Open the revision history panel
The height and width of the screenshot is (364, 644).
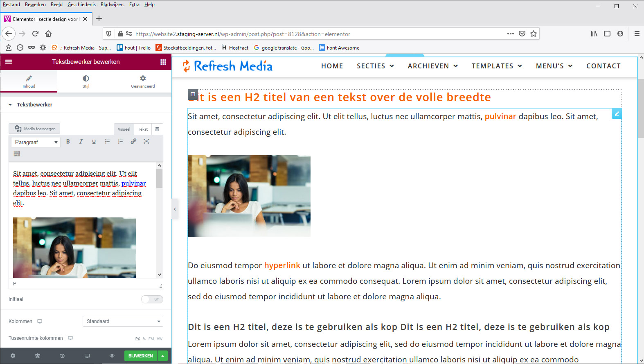pyautogui.click(x=62, y=356)
